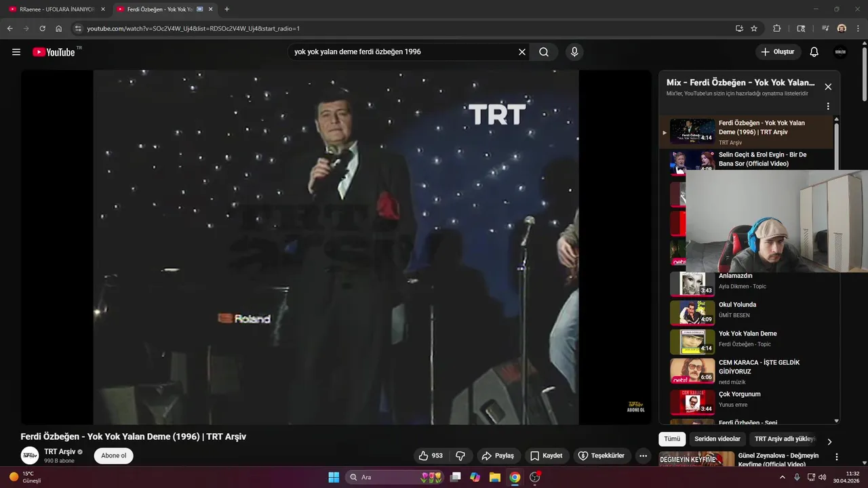Clear the search text with X icon
Screen dimensions: 868x488
coord(522,52)
